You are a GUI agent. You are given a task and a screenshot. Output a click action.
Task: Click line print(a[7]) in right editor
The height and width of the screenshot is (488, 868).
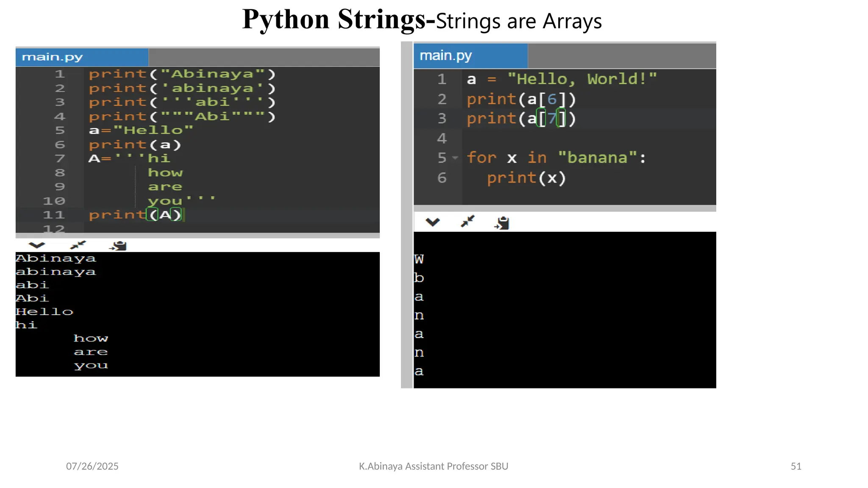click(522, 119)
